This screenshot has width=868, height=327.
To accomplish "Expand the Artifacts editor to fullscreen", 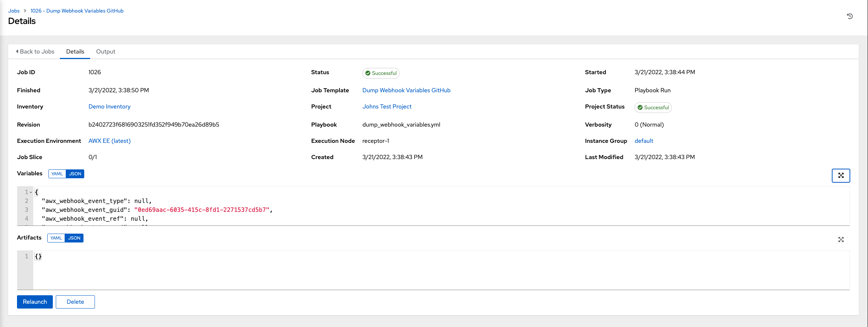I will tap(841, 240).
